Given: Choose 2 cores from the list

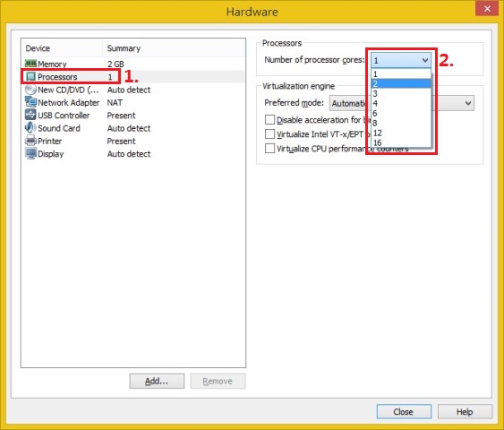Looking at the screenshot, I should click(x=401, y=83).
